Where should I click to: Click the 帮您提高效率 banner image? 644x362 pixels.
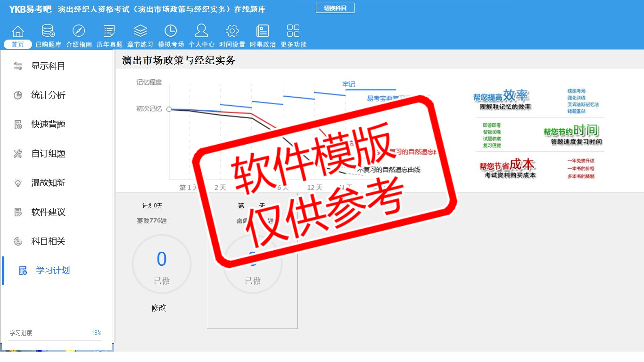pyautogui.click(x=503, y=99)
